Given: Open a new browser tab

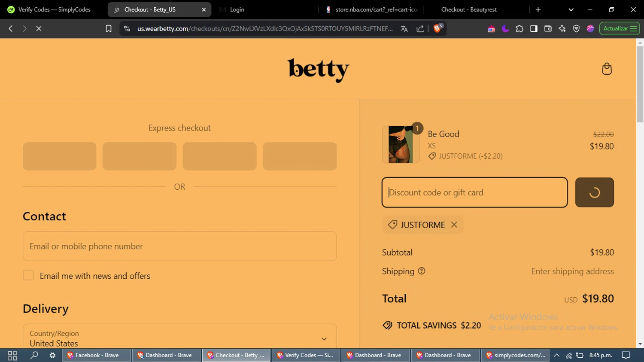Looking at the screenshot, I should pos(538,9).
